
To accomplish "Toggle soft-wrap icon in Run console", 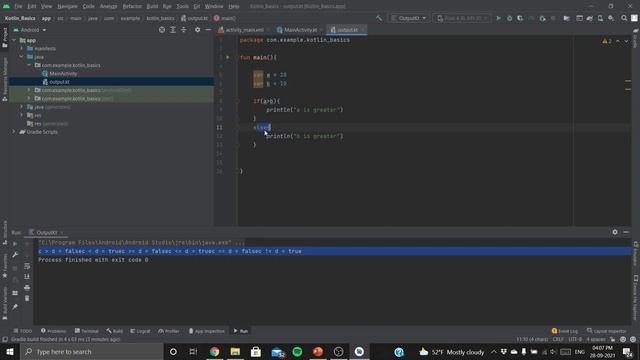I will pyautogui.click(x=27, y=266).
